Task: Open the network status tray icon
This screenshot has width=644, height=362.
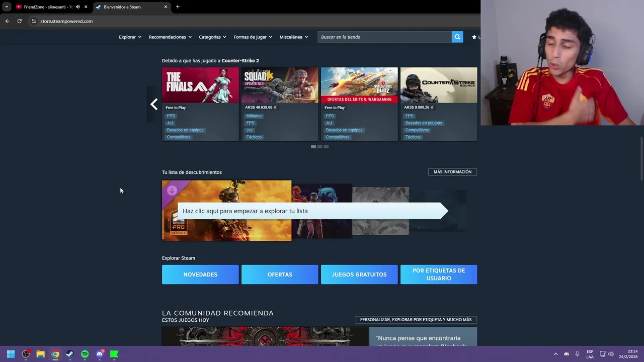Action: coord(602,354)
